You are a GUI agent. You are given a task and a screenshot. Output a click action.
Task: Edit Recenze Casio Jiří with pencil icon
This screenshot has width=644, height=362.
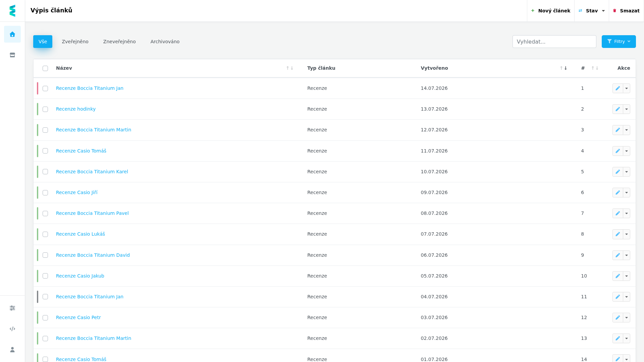click(618, 192)
